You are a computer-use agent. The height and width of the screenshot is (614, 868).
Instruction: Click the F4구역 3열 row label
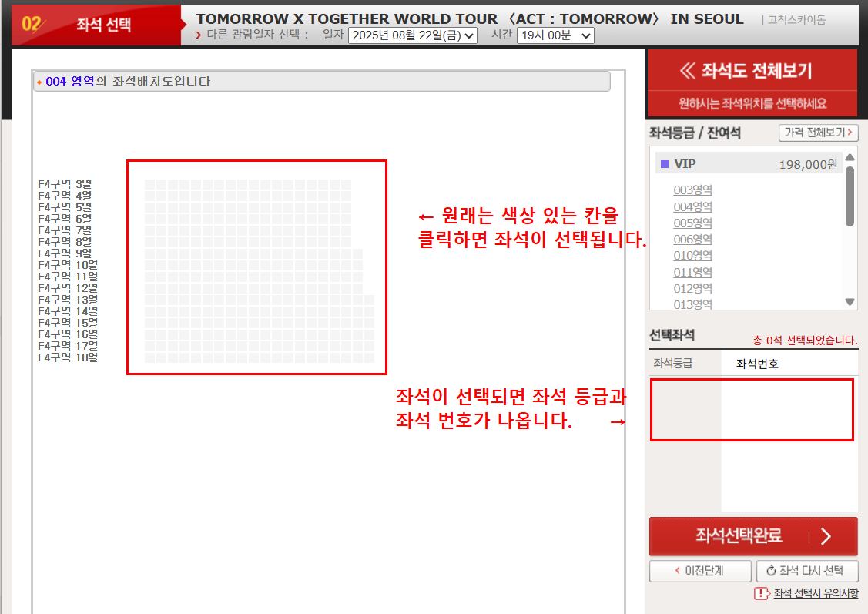click(65, 184)
